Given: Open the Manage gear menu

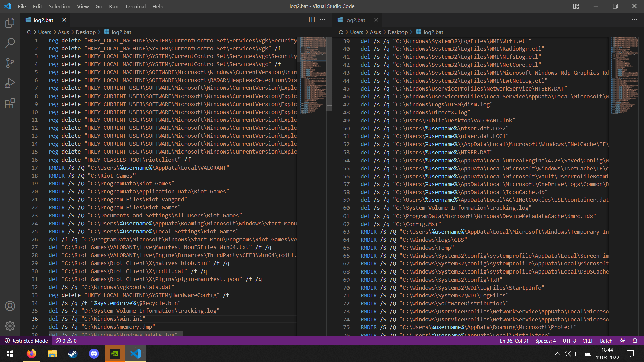Looking at the screenshot, I should pyautogui.click(x=10, y=326).
